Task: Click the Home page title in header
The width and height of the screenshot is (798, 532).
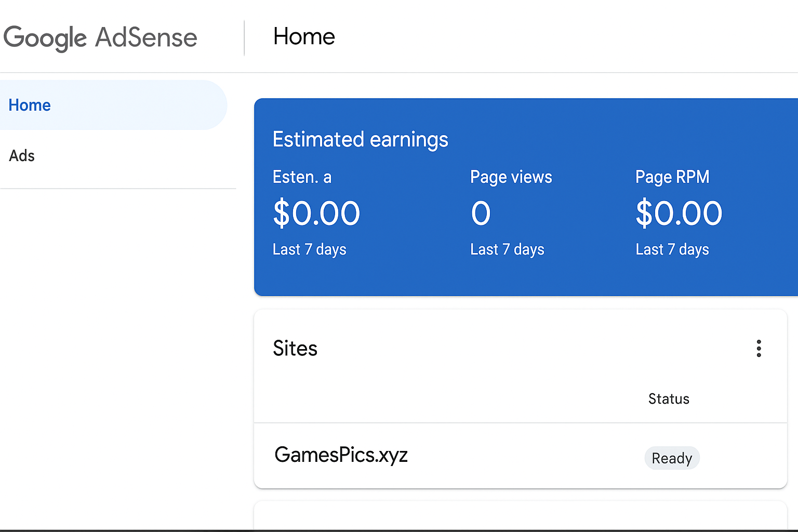Action: pos(304,37)
